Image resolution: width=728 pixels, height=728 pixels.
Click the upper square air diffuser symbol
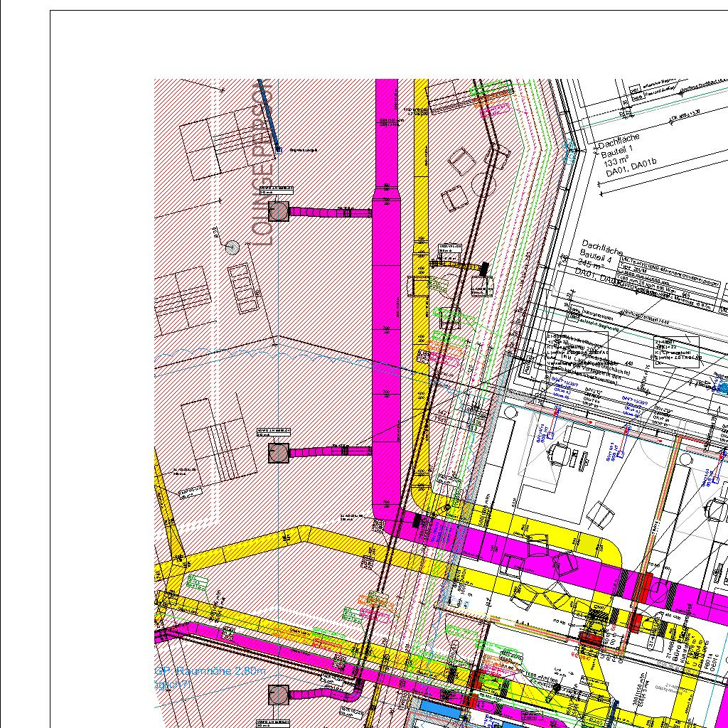pyautogui.click(x=278, y=211)
